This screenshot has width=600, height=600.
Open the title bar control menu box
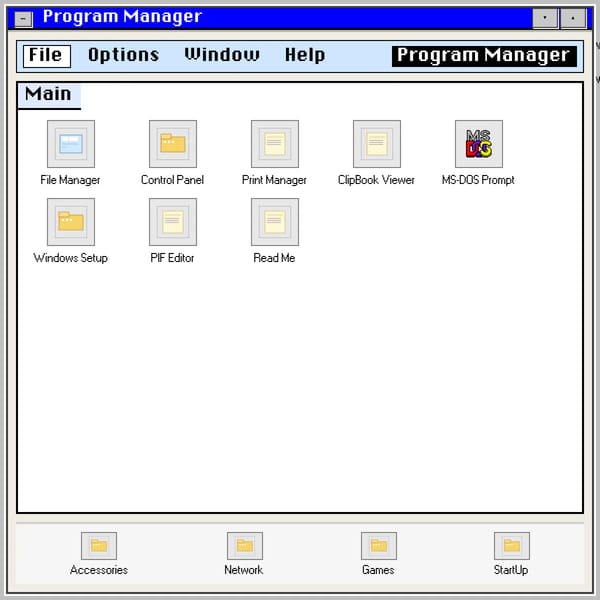[x=24, y=19]
